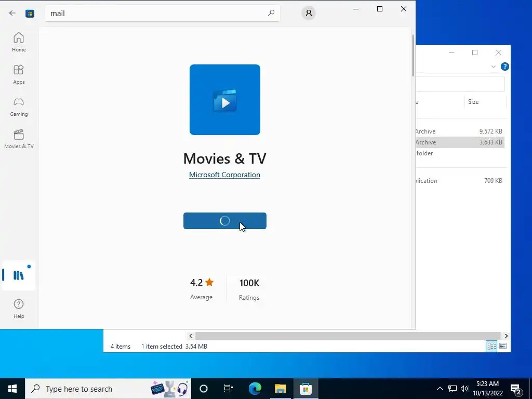Open the network tray icon
Image resolution: width=532 pixels, height=399 pixels.
(453, 389)
